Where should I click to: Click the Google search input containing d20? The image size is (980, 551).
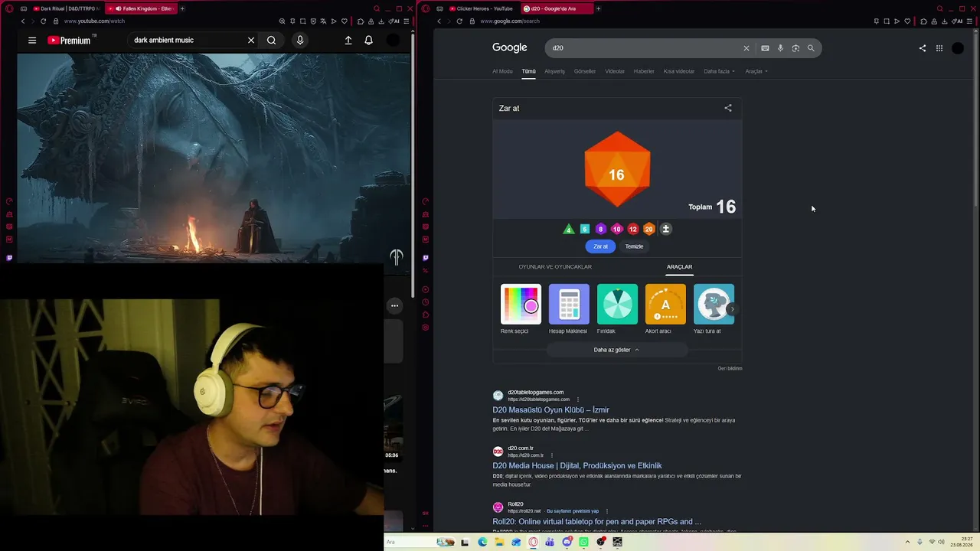coord(643,48)
